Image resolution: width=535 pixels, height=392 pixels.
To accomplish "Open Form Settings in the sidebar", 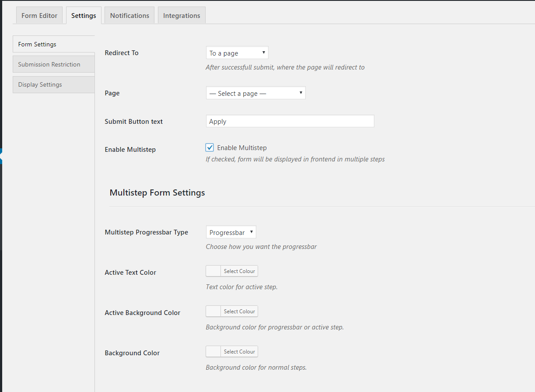I will click(54, 44).
